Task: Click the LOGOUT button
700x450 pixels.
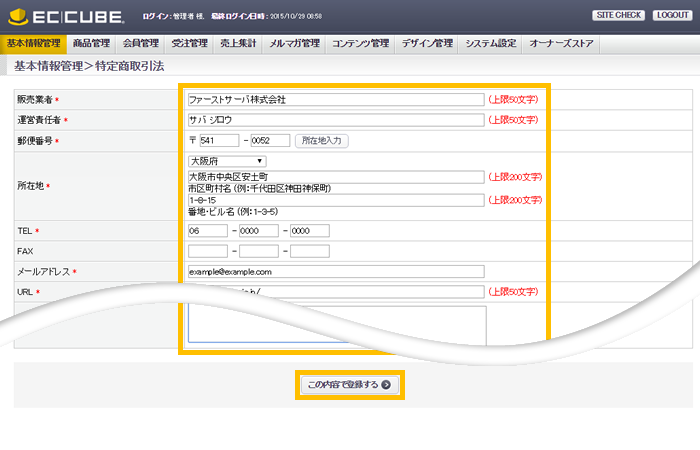Action: pos(671,16)
